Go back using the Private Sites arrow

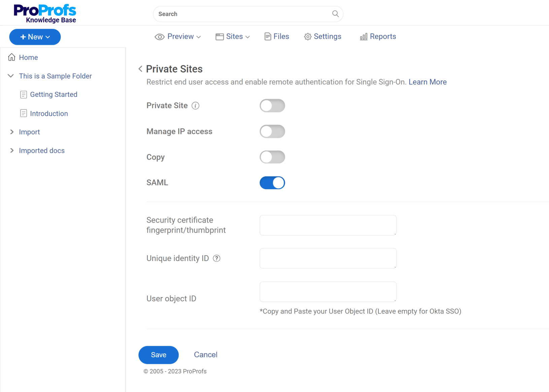(140, 69)
